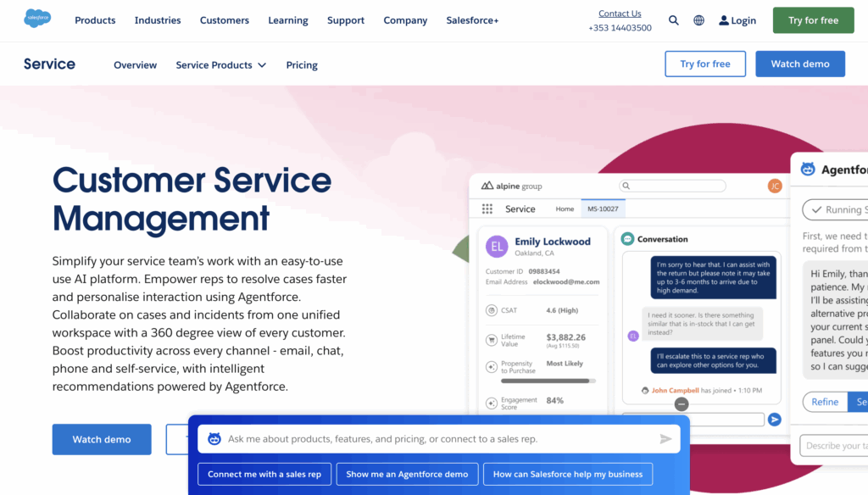Click the search icon in alpine search bar
This screenshot has width=868, height=495.
[x=626, y=186]
